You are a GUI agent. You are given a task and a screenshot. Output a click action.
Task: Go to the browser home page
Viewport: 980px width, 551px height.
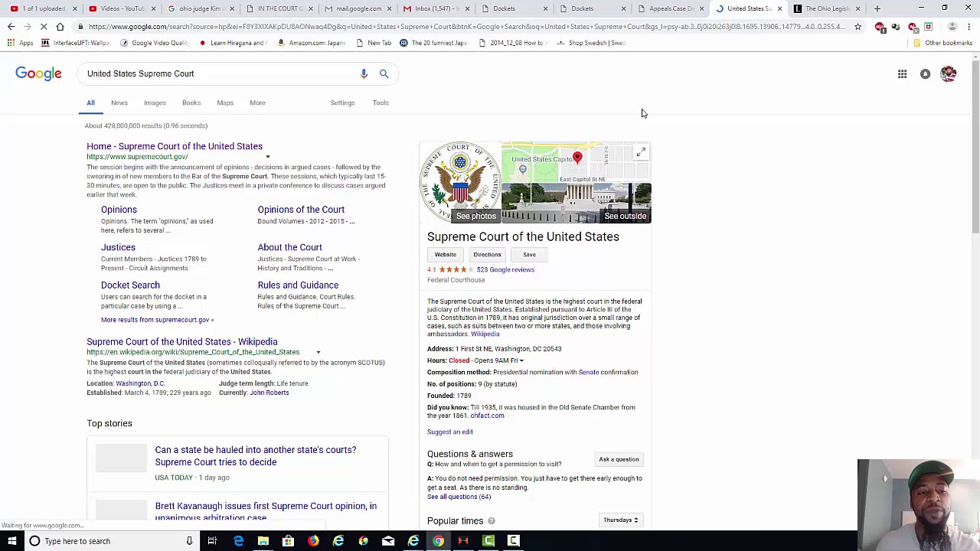(60, 27)
